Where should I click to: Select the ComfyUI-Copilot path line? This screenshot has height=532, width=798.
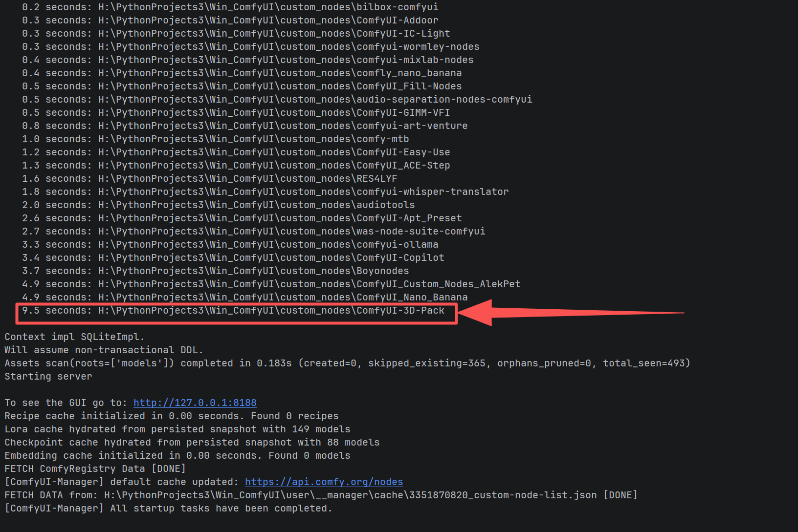pos(233,257)
